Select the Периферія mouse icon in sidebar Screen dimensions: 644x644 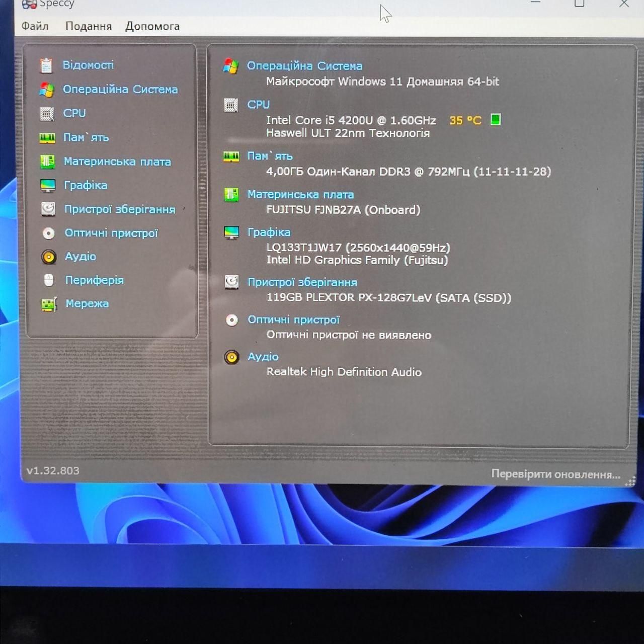click(x=49, y=280)
